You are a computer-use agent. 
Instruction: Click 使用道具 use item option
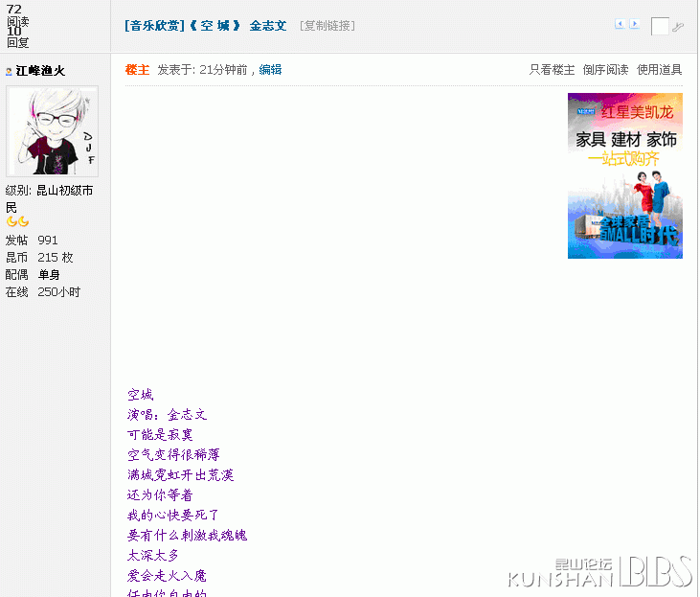(659, 70)
